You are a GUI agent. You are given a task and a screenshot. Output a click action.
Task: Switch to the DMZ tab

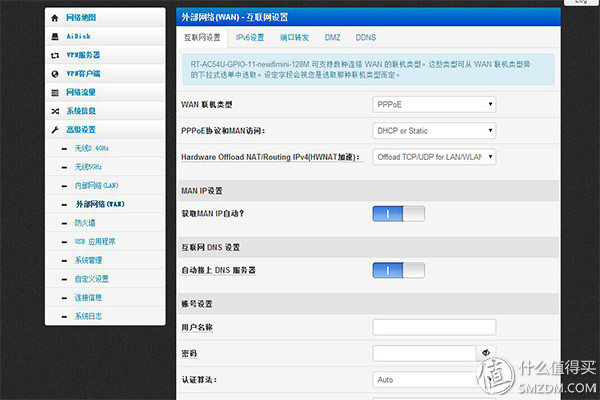click(x=332, y=38)
